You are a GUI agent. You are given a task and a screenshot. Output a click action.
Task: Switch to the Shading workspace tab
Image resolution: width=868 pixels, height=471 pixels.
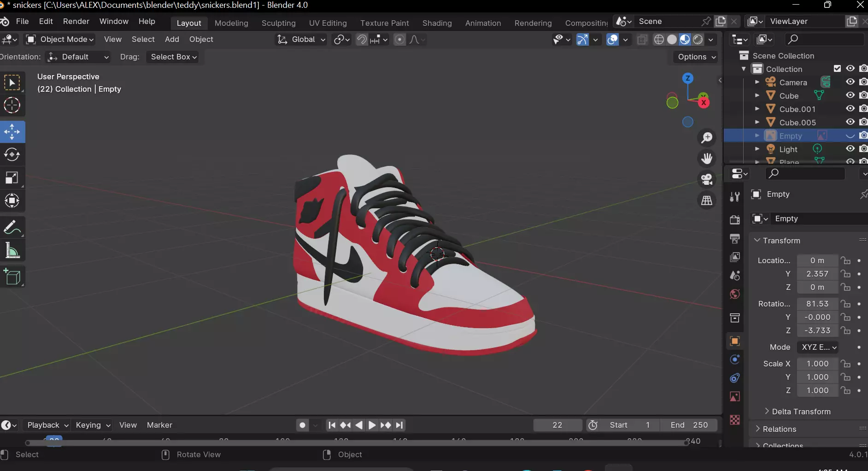click(437, 23)
